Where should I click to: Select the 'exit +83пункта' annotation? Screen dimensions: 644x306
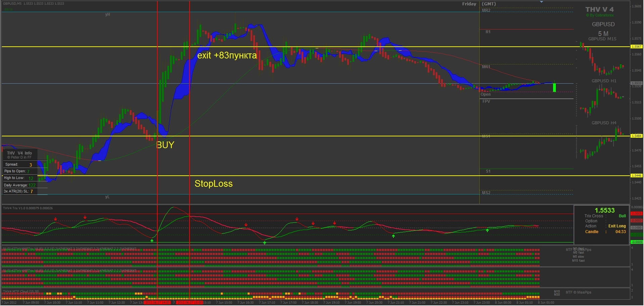coord(227,55)
